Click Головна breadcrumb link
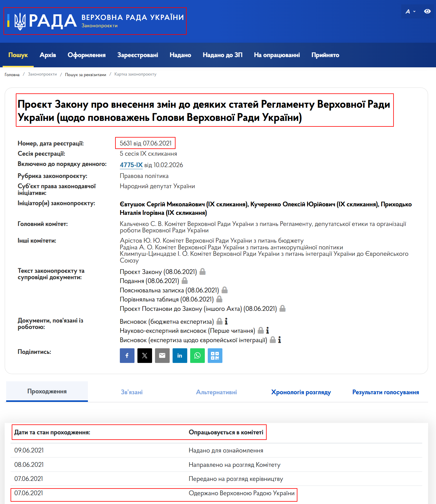 pyautogui.click(x=12, y=75)
